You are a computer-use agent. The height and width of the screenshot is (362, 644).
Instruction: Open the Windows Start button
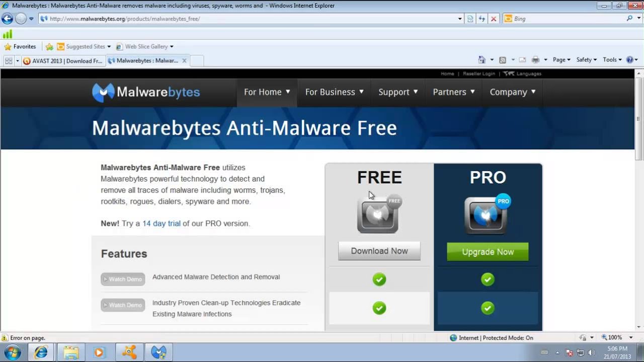tap(12, 352)
